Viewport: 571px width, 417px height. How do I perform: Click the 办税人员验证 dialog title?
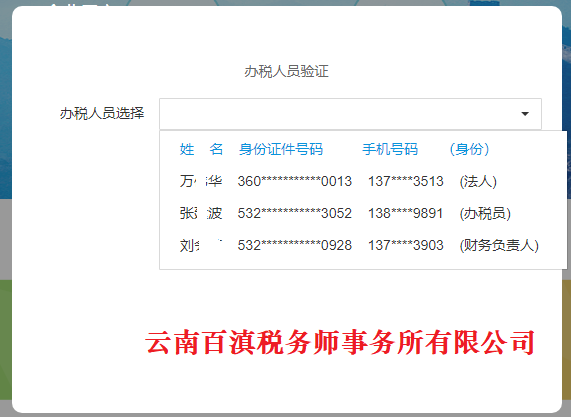[x=286, y=71]
